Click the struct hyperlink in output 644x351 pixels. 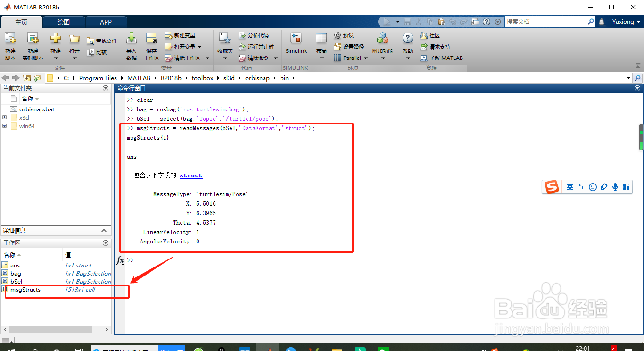[191, 175]
